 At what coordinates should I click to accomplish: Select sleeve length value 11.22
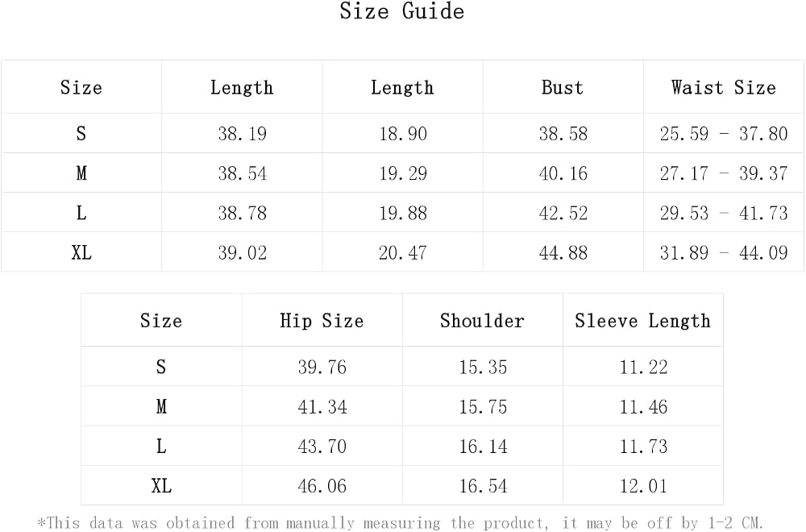643,367
